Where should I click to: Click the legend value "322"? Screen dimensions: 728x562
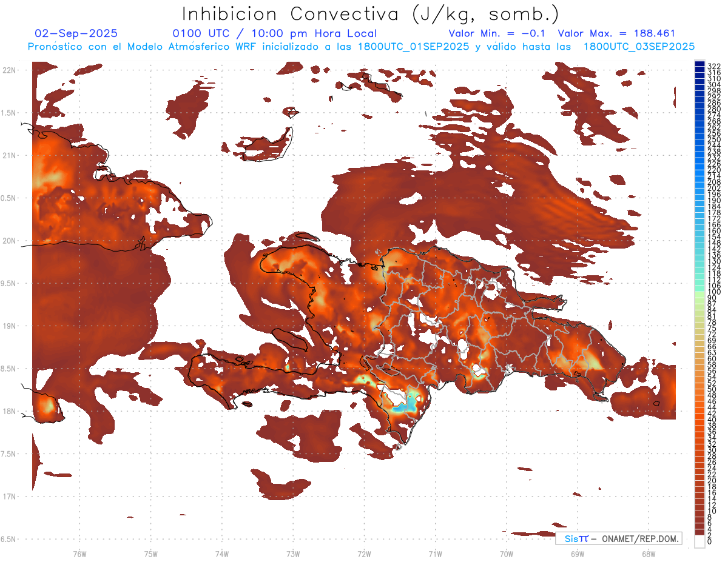click(x=713, y=66)
